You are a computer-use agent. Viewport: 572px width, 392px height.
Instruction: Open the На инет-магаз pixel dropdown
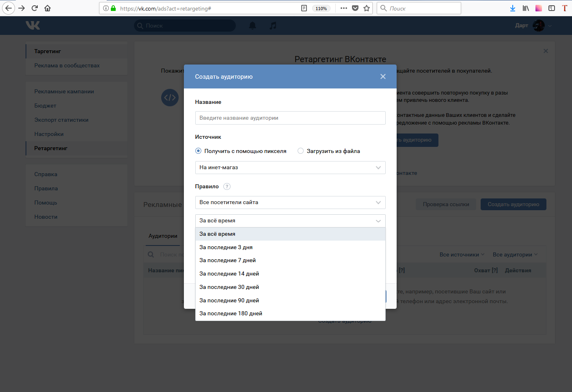point(290,168)
